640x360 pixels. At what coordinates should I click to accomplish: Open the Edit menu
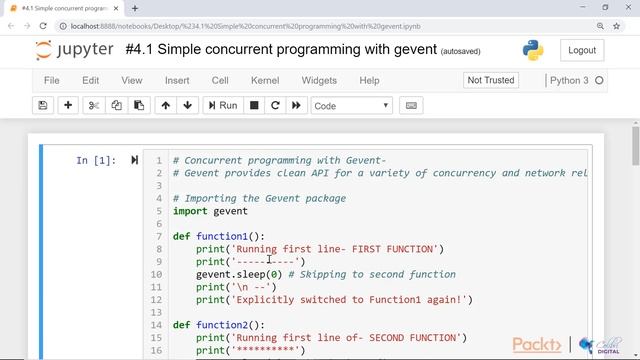click(90, 80)
